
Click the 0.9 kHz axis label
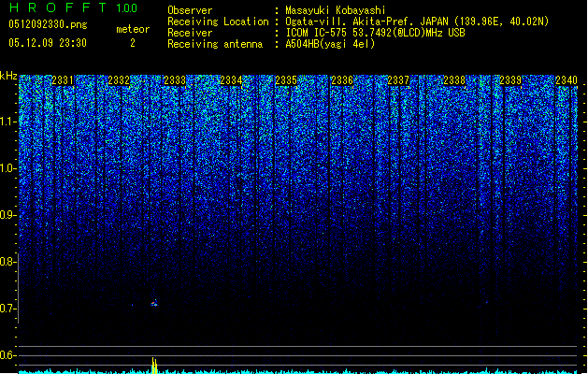(x=7, y=215)
